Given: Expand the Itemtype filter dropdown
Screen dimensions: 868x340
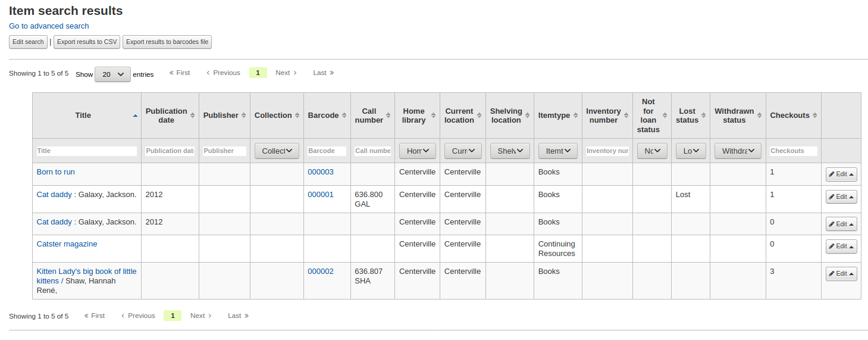Looking at the screenshot, I should 557,151.
